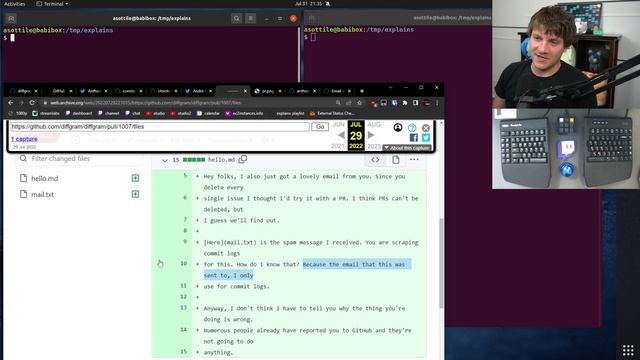Click the page vertical scrollbar
Viewport: 640px width, 360px height.
441,263
